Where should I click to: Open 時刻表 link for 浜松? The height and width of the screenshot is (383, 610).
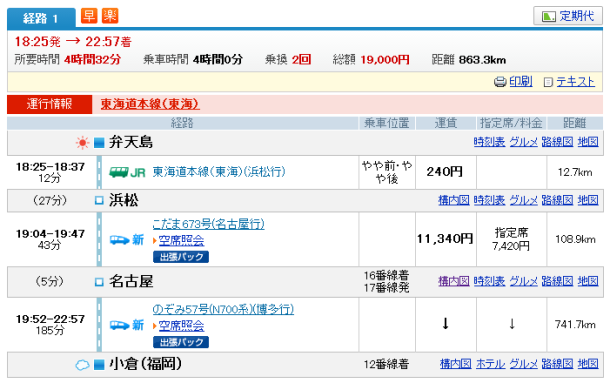489,200
